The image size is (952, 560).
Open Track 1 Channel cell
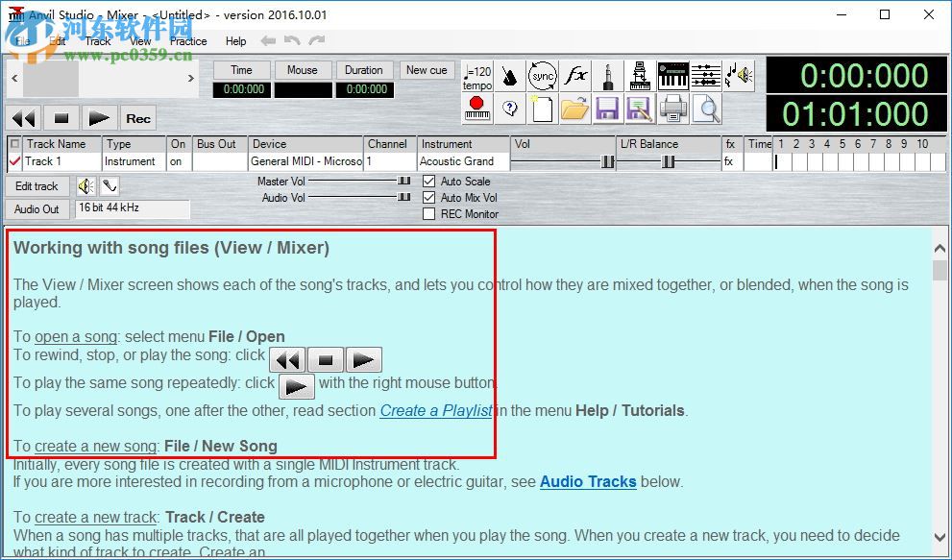click(390, 161)
